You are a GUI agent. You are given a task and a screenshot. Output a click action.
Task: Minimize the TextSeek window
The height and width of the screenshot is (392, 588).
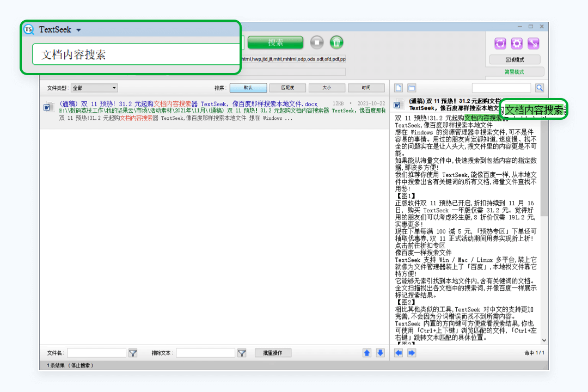(x=520, y=27)
